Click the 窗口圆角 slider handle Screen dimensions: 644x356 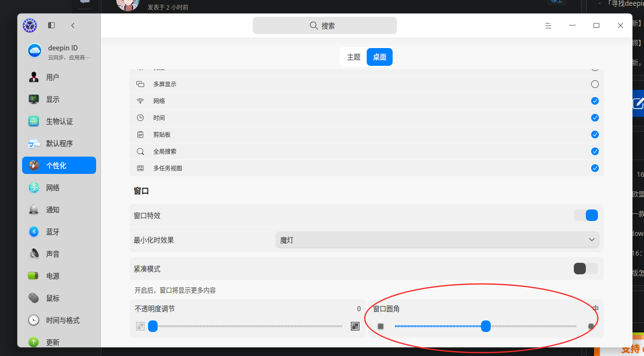coord(486,326)
